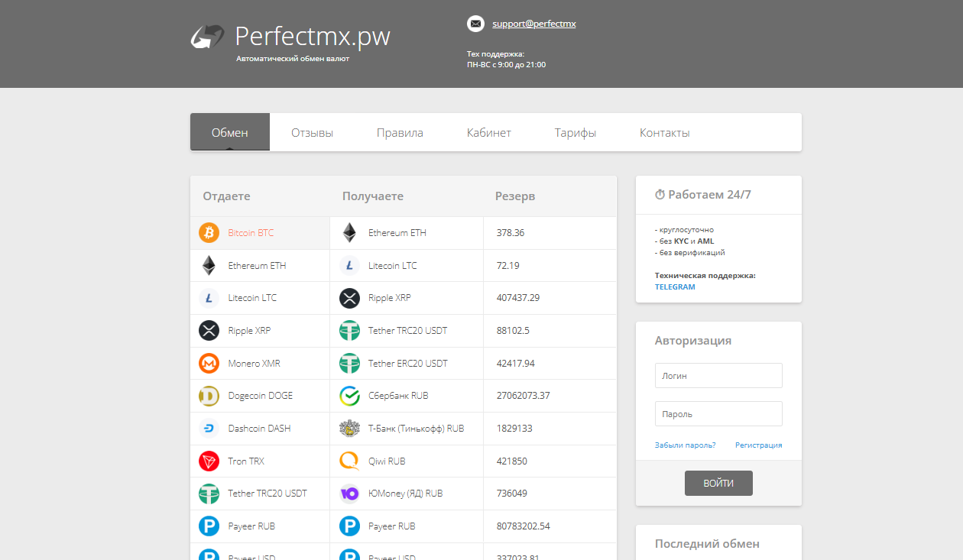Select the Monero XMR icon in Отдаете column
This screenshot has height=560, width=963.
209,363
